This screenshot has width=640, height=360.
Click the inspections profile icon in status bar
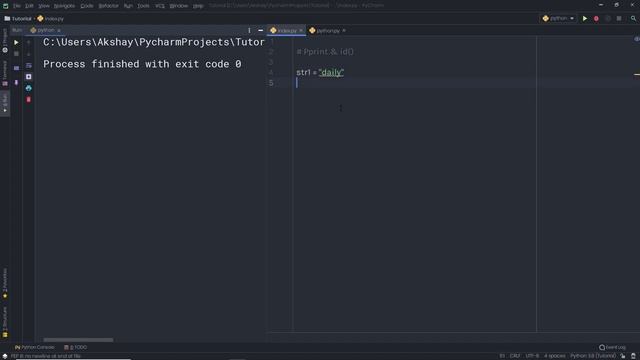pyautogui.click(x=633, y=356)
